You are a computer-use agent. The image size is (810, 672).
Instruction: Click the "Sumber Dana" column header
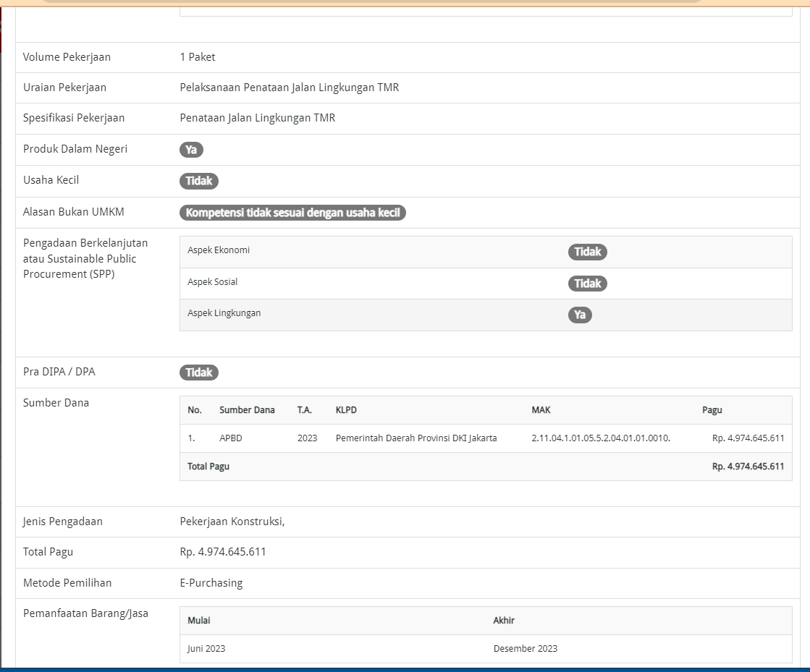coord(247,410)
